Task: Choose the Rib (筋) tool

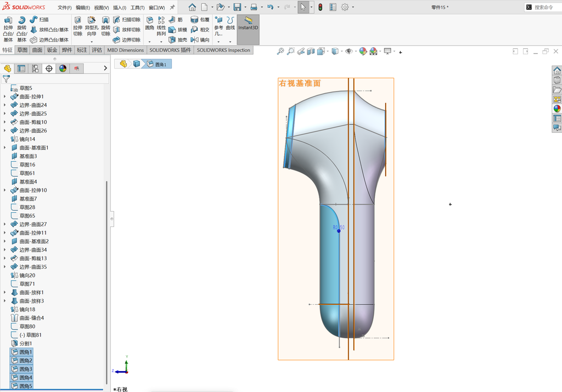Action: (176, 20)
